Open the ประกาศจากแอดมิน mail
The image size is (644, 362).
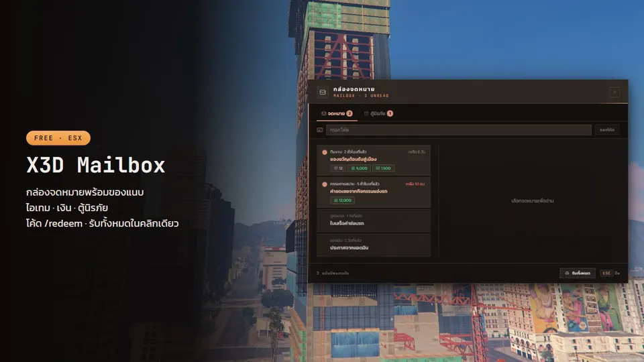coord(374,245)
